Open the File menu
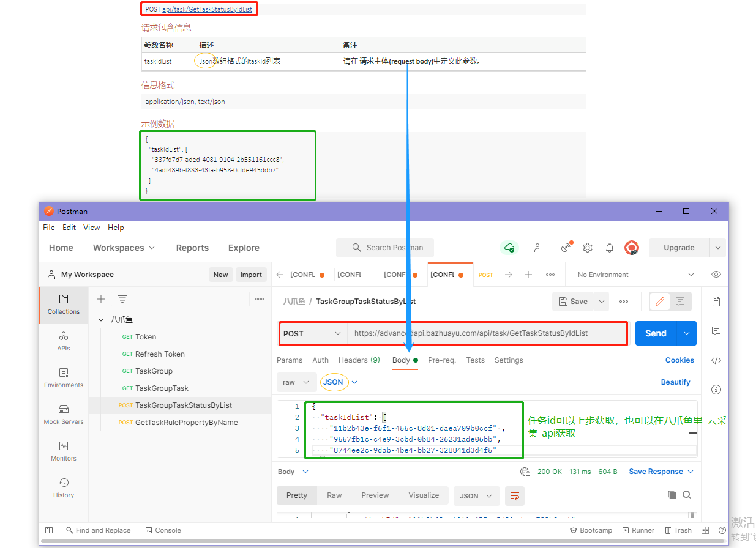 point(49,227)
